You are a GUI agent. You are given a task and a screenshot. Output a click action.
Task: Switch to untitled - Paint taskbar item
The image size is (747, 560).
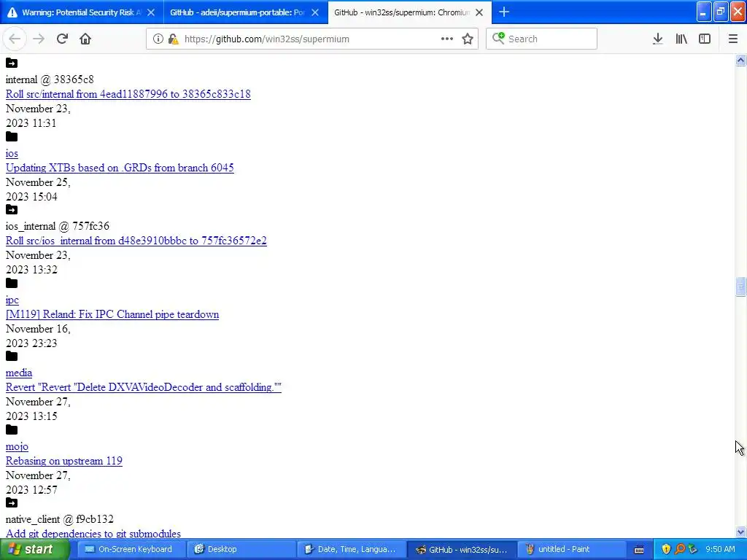point(572,549)
